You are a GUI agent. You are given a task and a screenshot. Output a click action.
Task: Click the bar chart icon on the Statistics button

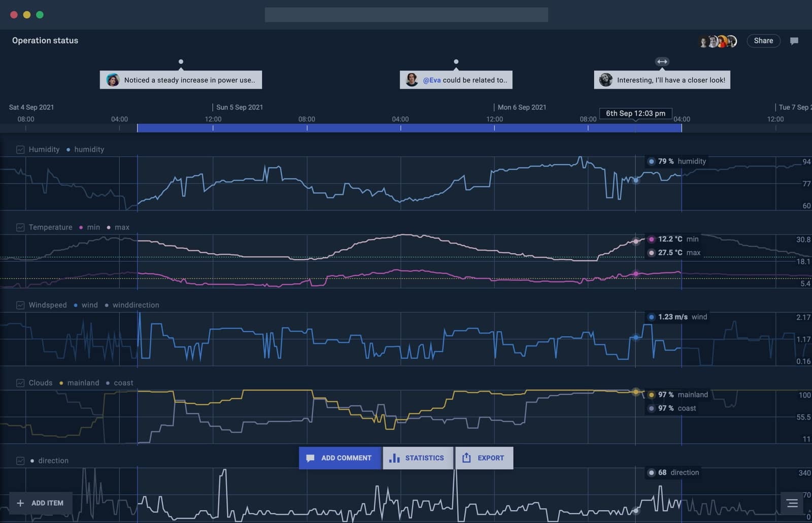[x=395, y=458]
